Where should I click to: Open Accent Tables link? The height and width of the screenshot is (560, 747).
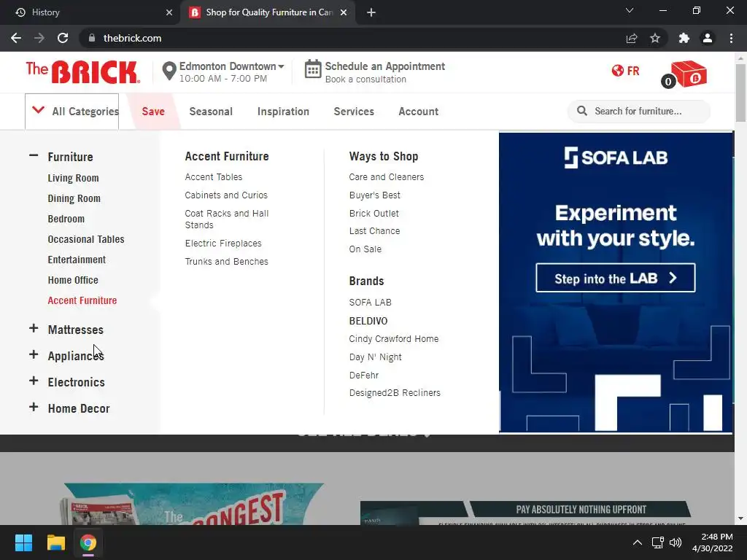click(214, 177)
